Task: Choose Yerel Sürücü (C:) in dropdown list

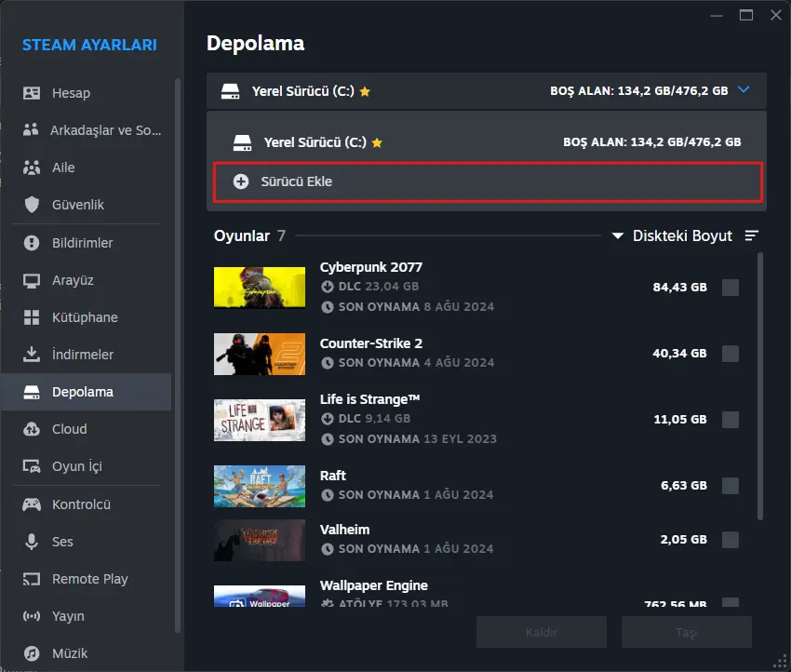Action: point(487,142)
